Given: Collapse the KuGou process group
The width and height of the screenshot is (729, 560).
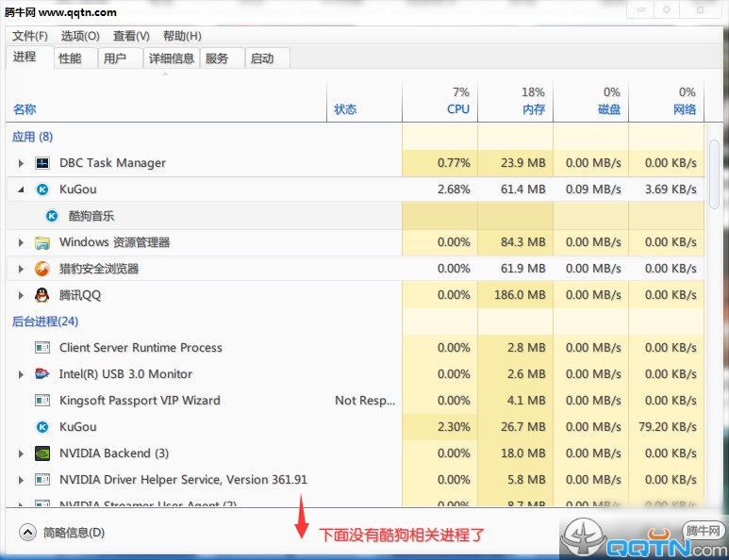Looking at the screenshot, I should [x=21, y=189].
